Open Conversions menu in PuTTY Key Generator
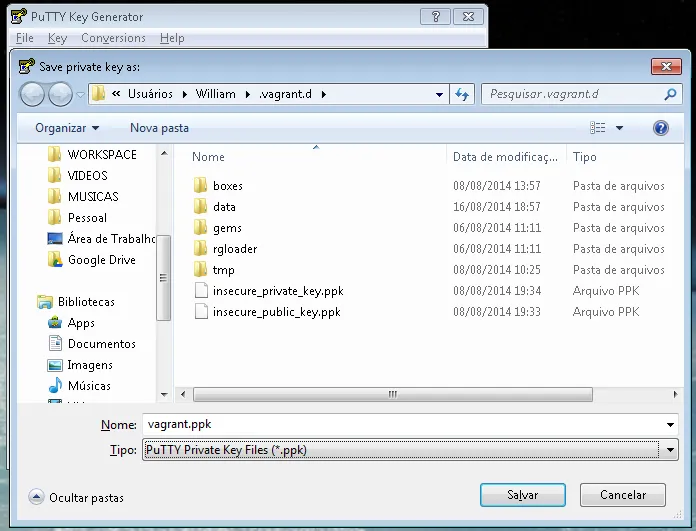This screenshot has height=531, width=696. point(113,38)
